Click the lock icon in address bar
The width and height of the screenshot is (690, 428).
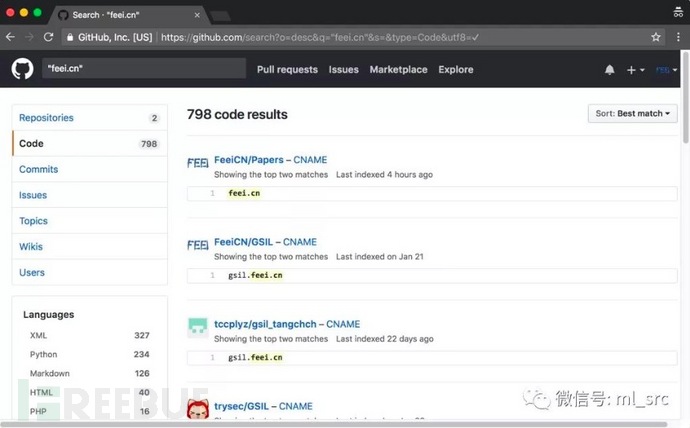pos(70,37)
